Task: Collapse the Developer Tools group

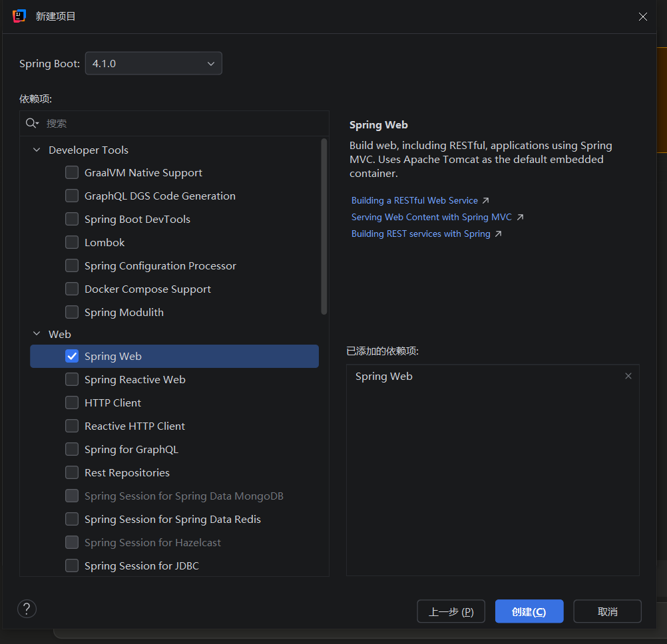Action: 37,150
